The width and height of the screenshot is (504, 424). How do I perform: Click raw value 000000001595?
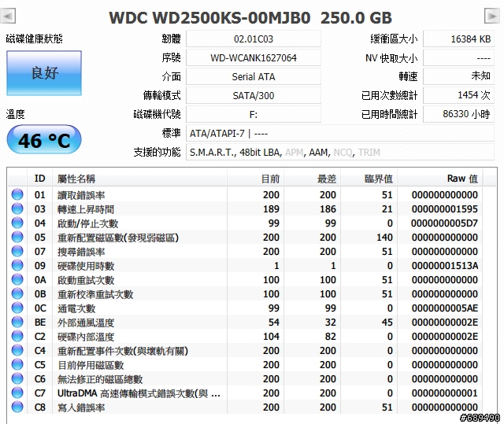point(444,209)
